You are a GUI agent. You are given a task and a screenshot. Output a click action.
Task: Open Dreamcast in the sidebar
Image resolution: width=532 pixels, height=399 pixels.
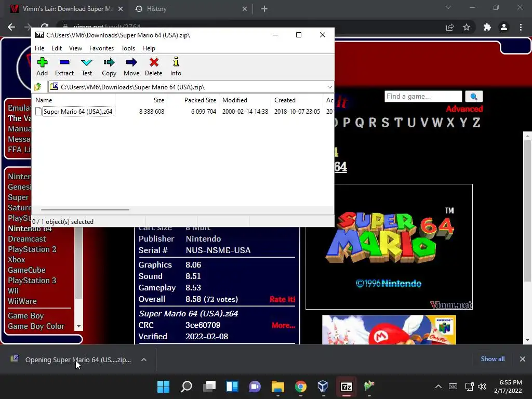pyautogui.click(x=27, y=239)
